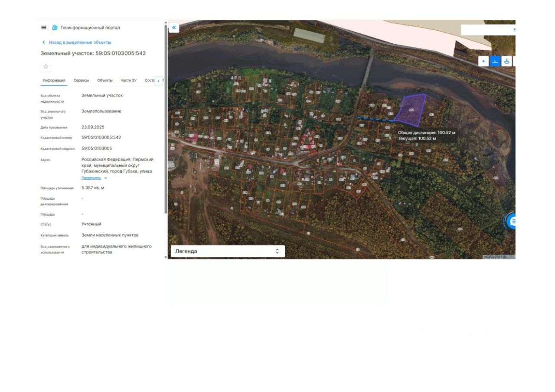Click the address text starting Российская Федерация

(118, 165)
